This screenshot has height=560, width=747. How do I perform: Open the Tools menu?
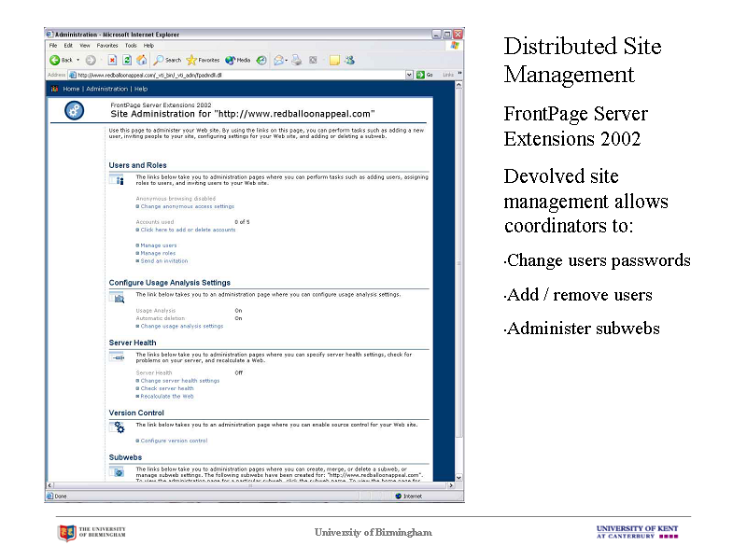[x=131, y=46]
